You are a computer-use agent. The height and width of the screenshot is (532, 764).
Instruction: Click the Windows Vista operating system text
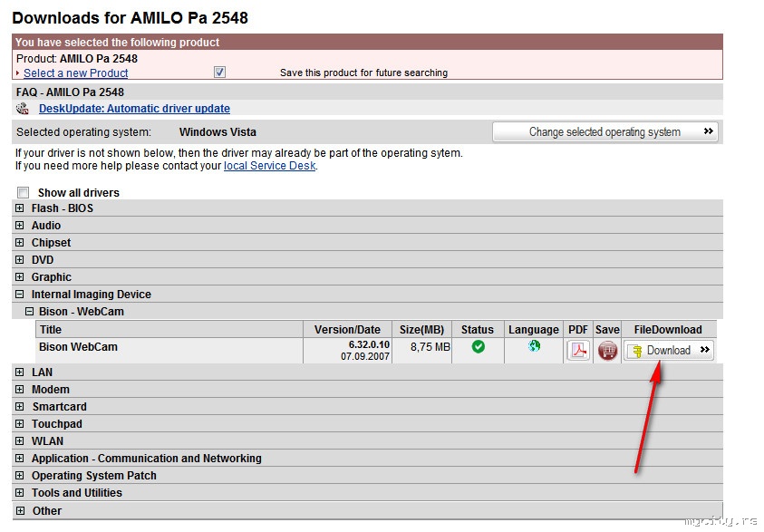tap(218, 132)
